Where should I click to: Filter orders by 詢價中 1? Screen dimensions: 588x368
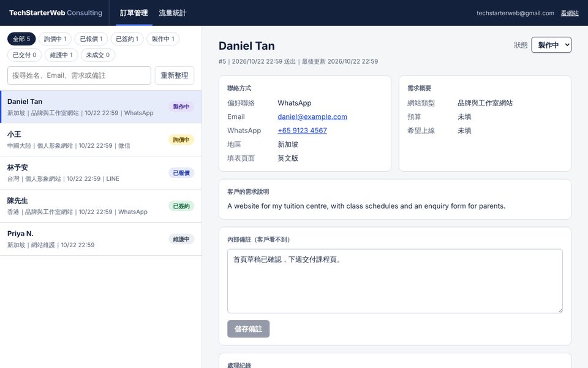pyautogui.click(x=55, y=39)
